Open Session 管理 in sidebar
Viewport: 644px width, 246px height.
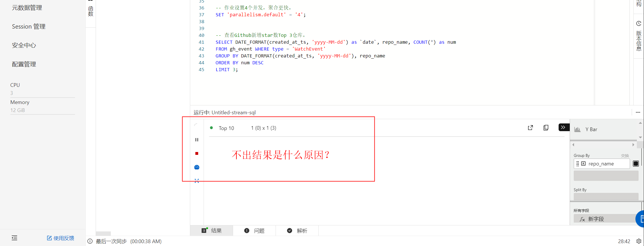[x=29, y=27]
